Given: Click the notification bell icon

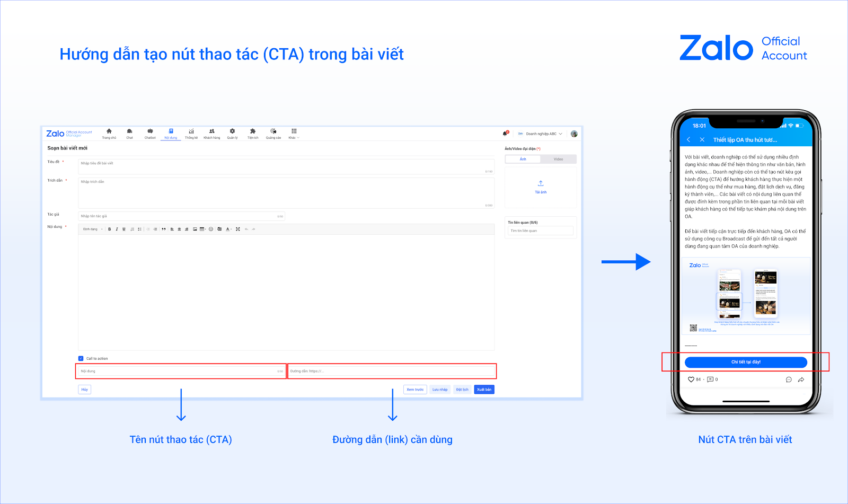Looking at the screenshot, I should click(x=505, y=134).
